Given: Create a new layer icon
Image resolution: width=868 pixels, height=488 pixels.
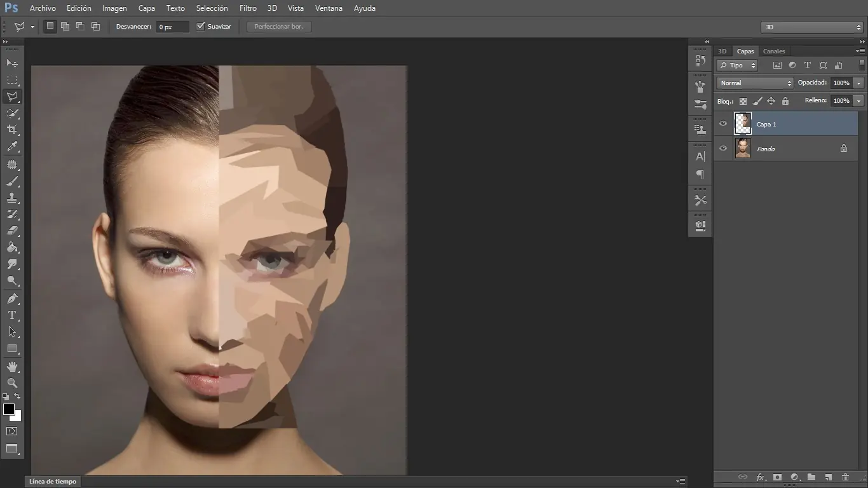Looking at the screenshot, I should (x=828, y=477).
